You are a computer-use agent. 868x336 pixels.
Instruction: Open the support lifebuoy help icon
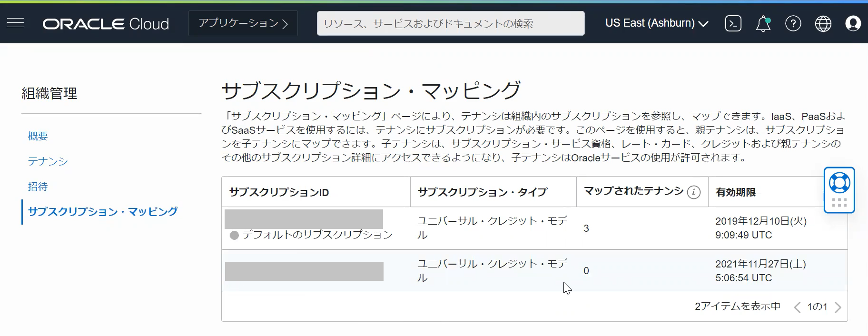pos(839,183)
